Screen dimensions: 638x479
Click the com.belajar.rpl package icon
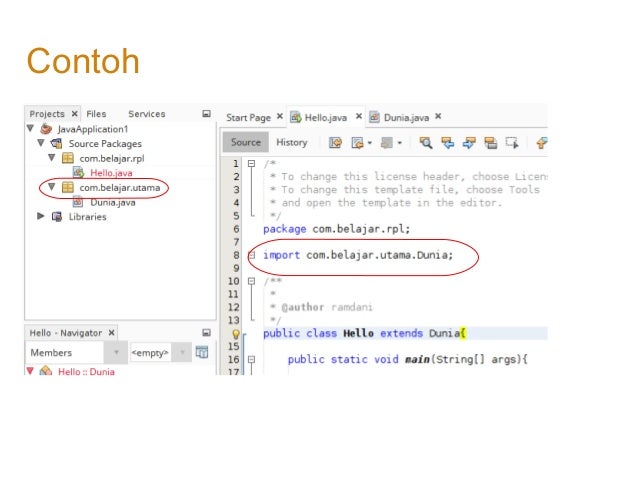pos(68,158)
